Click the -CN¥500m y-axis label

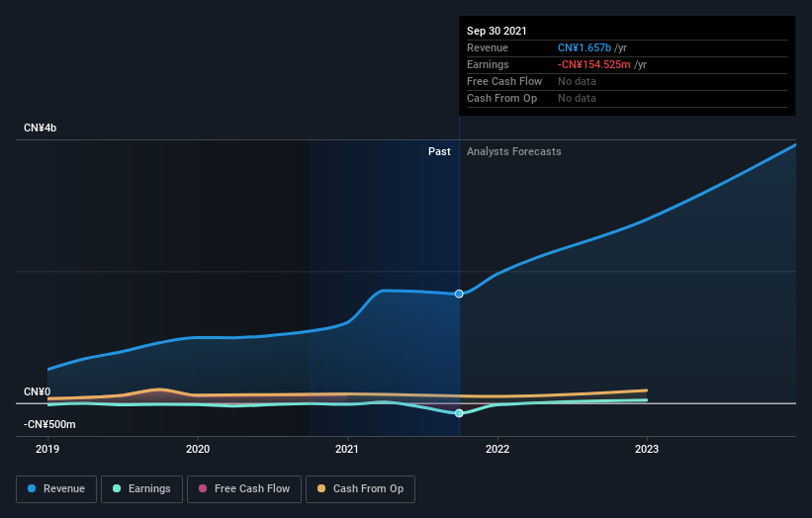(49, 424)
